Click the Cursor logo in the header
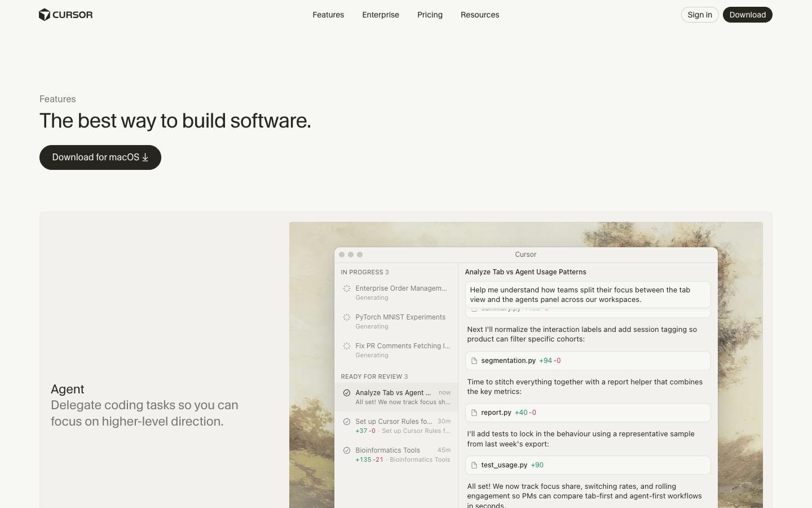 pyautogui.click(x=65, y=15)
